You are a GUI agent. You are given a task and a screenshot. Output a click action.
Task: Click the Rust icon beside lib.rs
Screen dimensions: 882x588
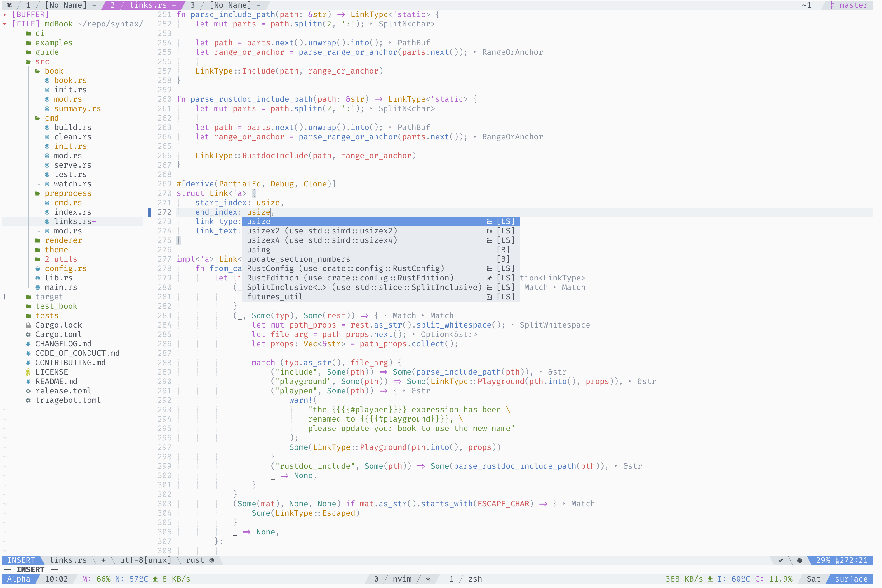click(38, 278)
